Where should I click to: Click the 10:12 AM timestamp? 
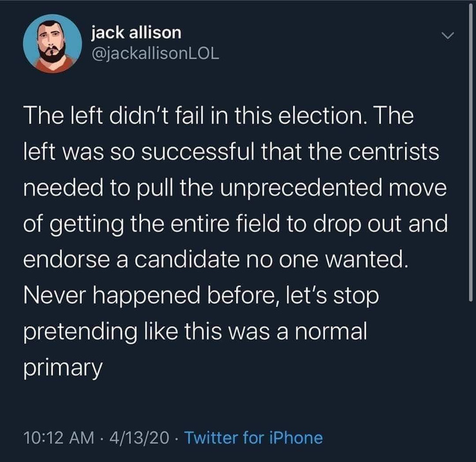pyautogui.click(x=53, y=438)
